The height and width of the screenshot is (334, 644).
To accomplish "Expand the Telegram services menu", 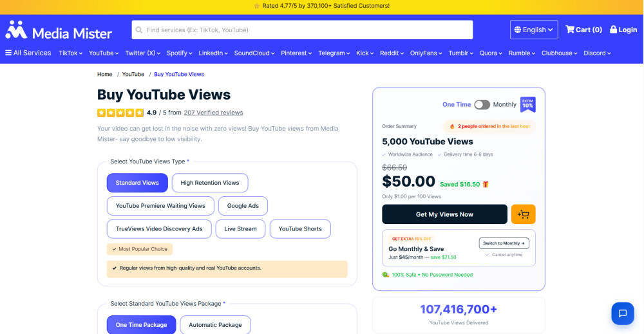I will point(334,53).
